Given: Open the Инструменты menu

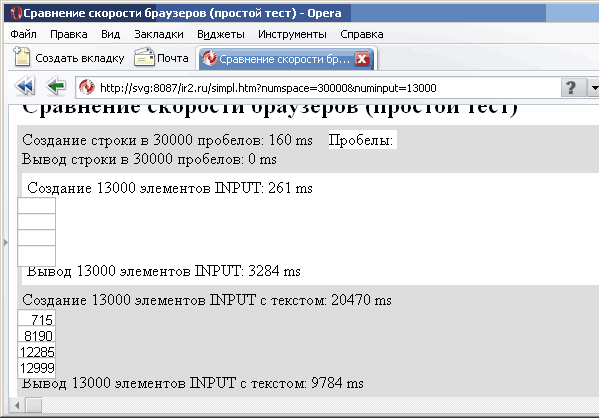Looking at the screenshot, I should coord(292,34).
